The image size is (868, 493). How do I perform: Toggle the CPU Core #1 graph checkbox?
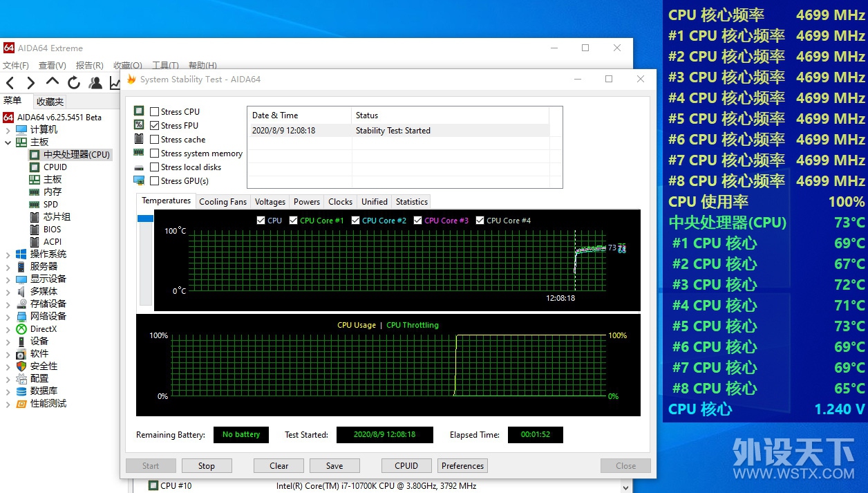coord(294,220)
